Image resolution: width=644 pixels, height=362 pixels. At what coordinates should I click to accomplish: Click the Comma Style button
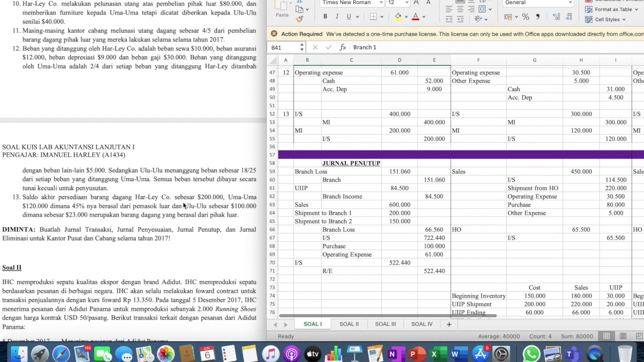tap(537, 17)
